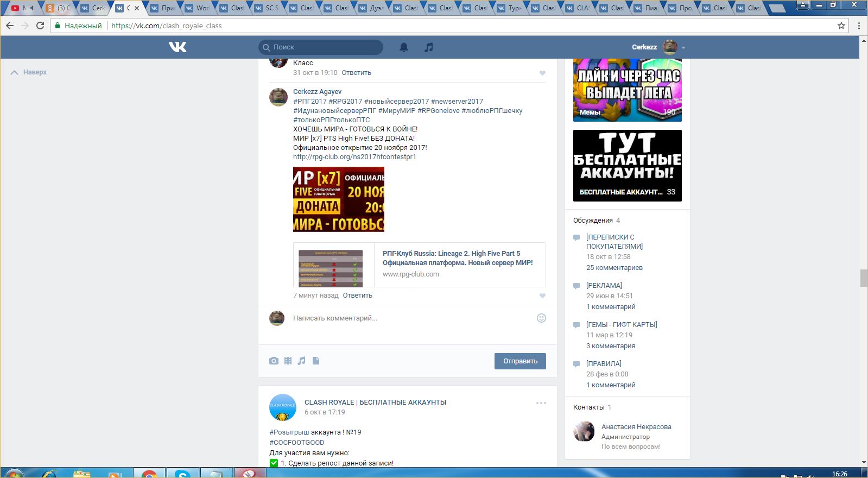
Task: Jump up via the 'Наверх' arrow
Action: click(29, 72)
